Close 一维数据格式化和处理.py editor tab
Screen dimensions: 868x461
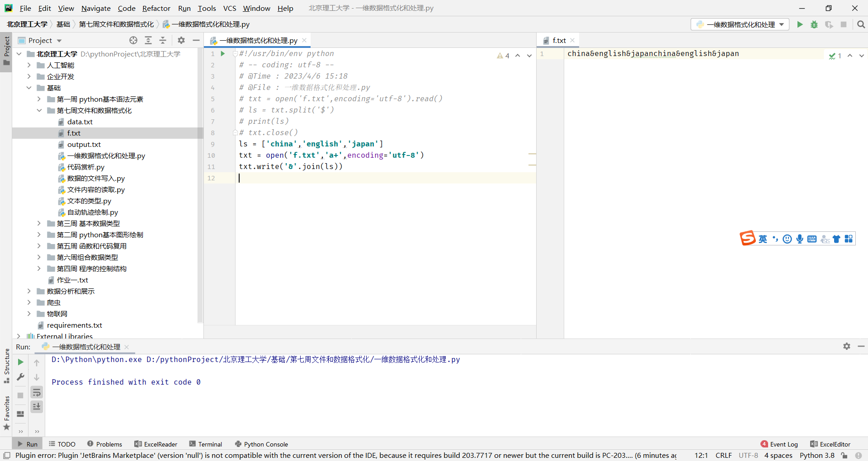pyautogui.click(x=304, y=40)
